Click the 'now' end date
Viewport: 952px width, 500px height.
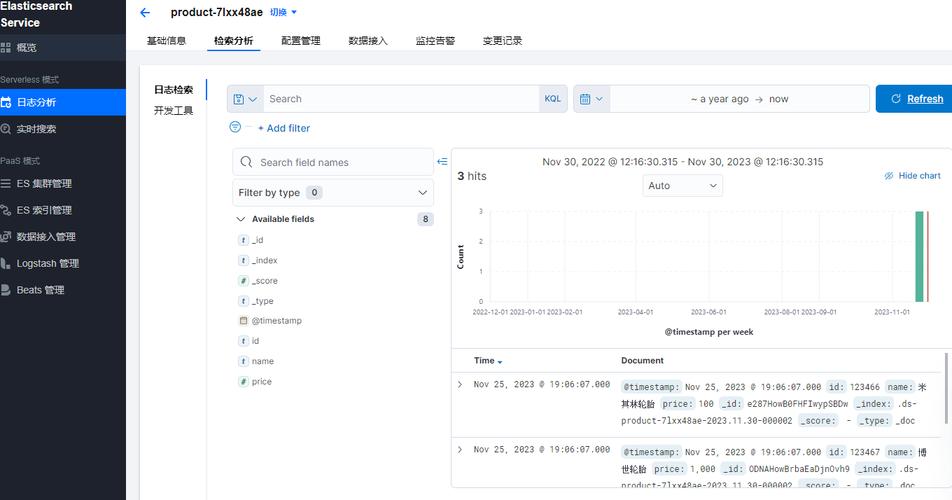(x=778, y=99)
